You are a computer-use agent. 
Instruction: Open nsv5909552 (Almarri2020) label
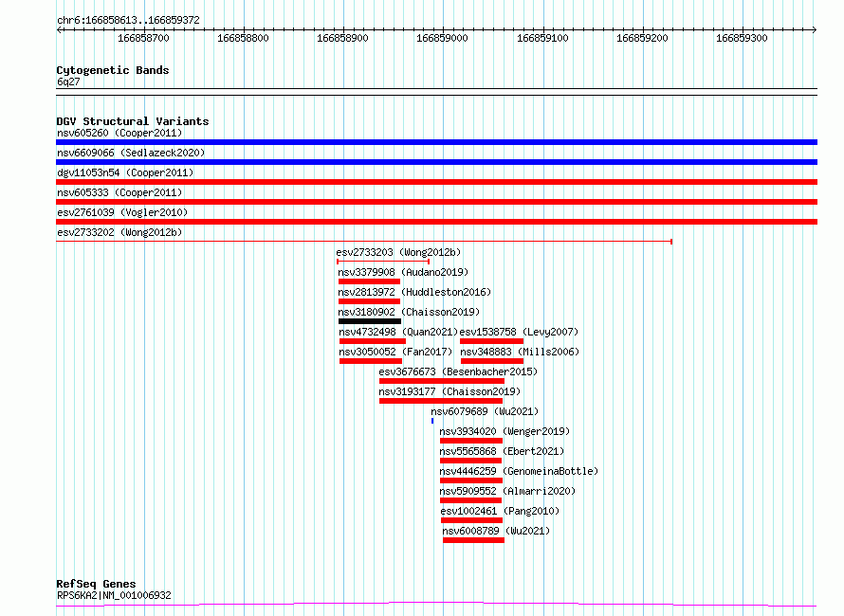click(x=507, y=491)
